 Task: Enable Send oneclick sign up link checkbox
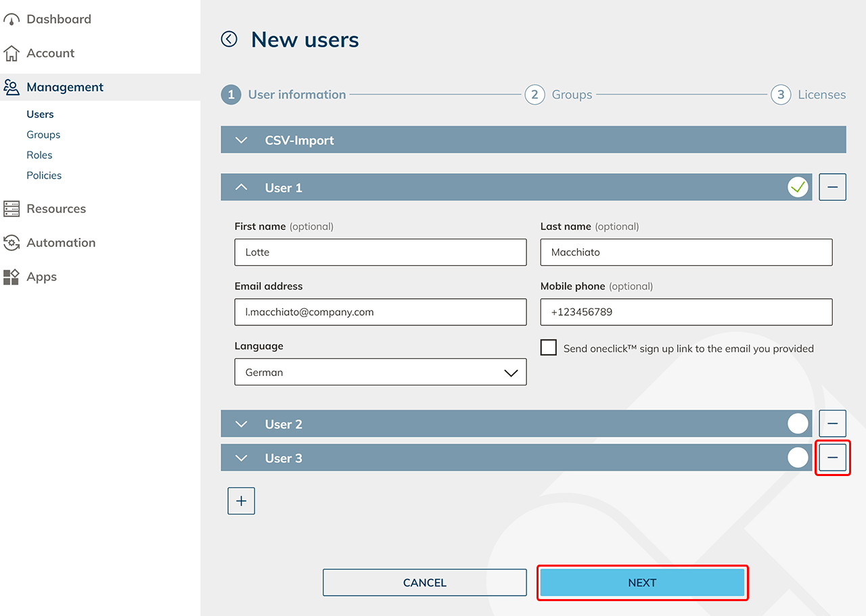click(x=549, y=348)
